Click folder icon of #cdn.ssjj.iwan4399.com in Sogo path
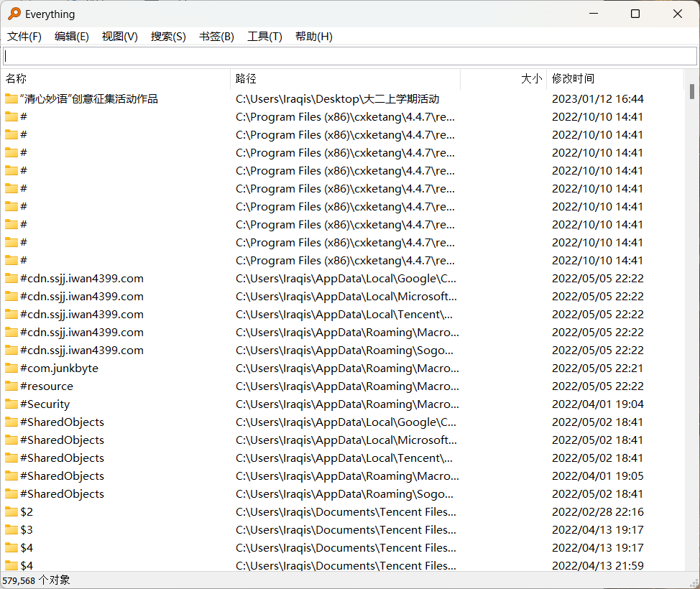This screenshot has width=700, height=589. click(x=11, y=351)
